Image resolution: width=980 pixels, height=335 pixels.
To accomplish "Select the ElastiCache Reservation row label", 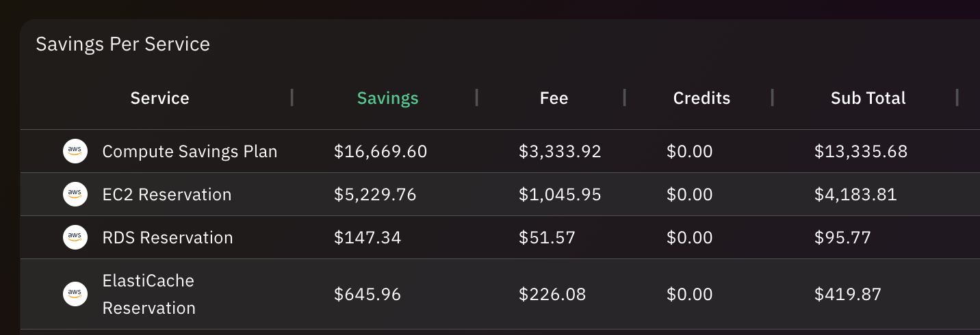I will pyautogui.click(x=149, y=294).
